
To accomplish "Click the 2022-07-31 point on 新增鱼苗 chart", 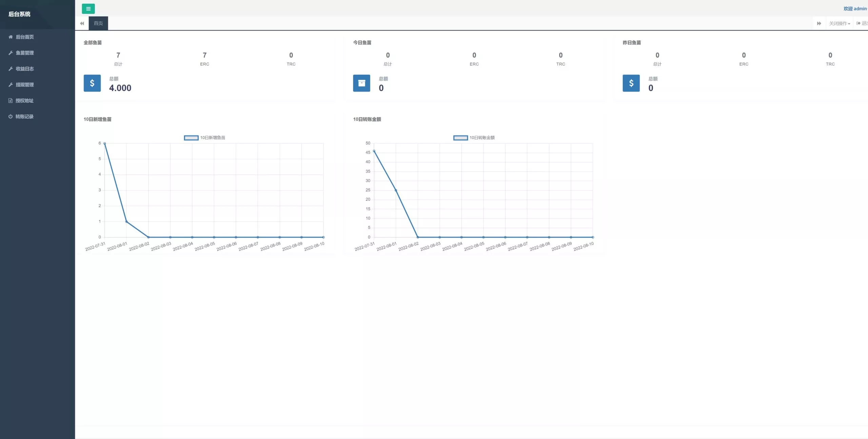I will click(104, 144).
